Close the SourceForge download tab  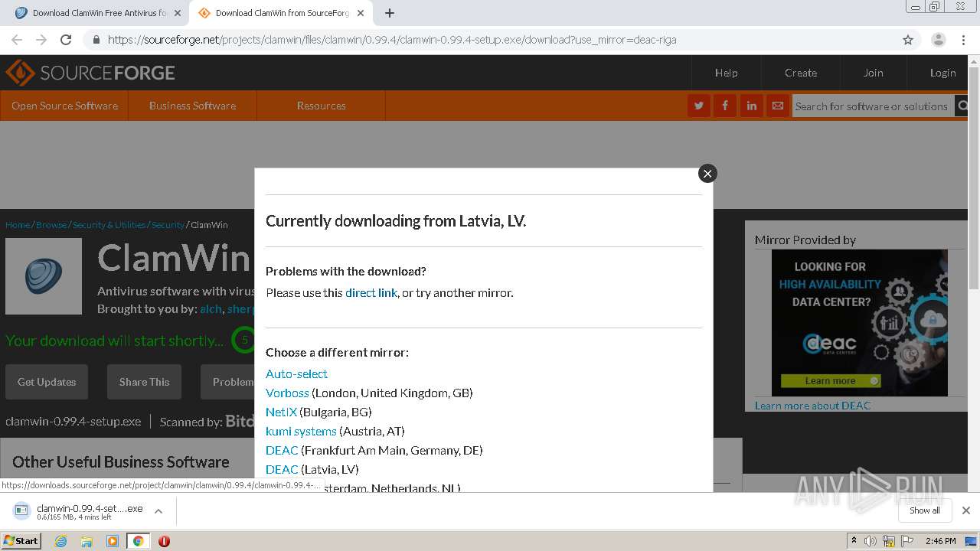(361, 13)
